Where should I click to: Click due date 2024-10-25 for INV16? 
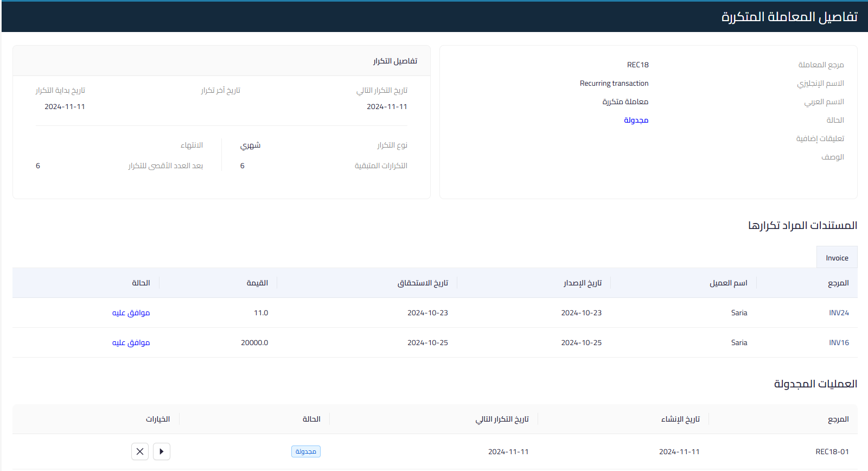coord(427,342)
